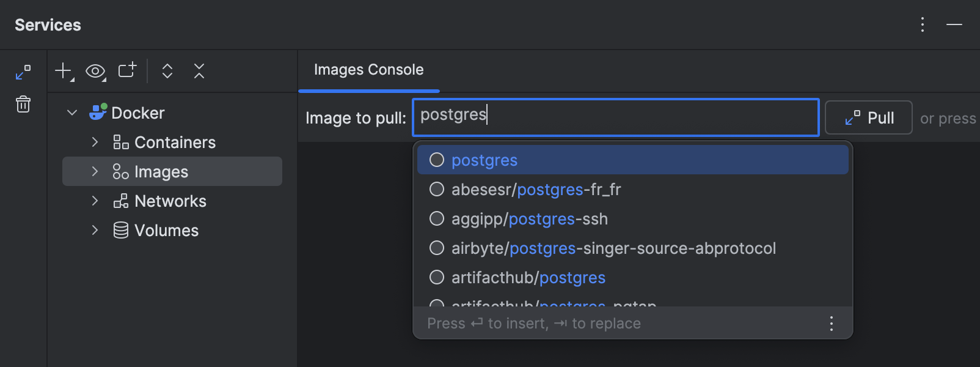Viewport: 980px width, 367px height.
Task: Select the postgres radio button in suggestions
Action: tap(437, 160)
